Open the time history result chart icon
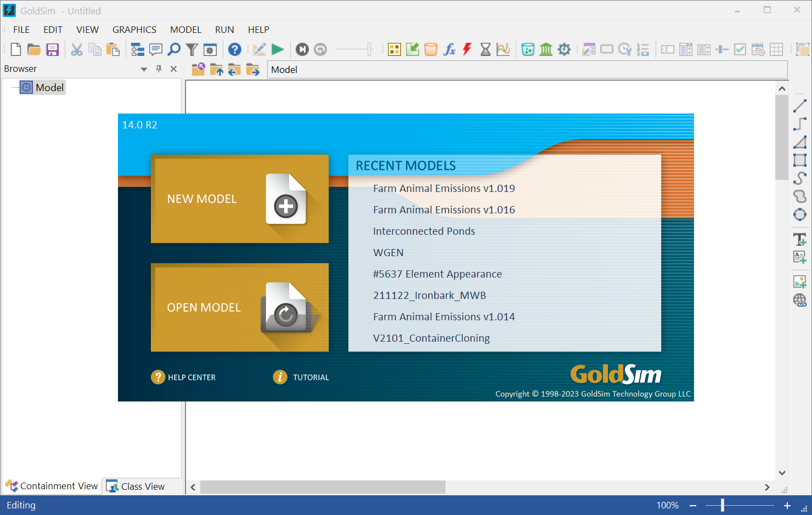Image resolution: width=812 pixels, height=515 pixels. coord(503,49)
